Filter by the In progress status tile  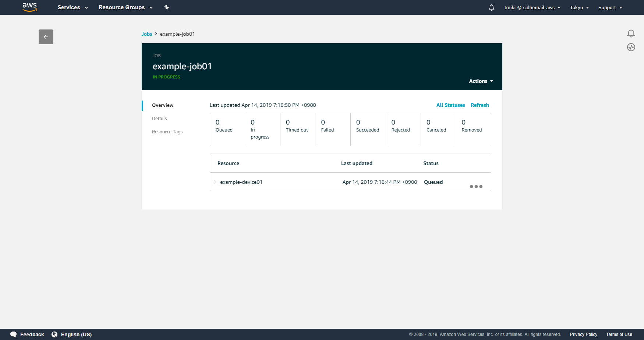(x=262, y=130)
